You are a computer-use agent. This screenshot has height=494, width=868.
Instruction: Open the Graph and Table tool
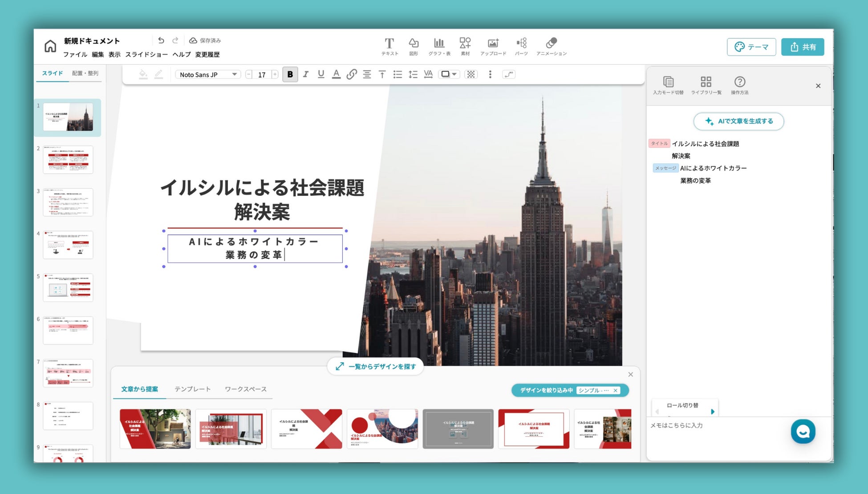[x=439, y=44]
